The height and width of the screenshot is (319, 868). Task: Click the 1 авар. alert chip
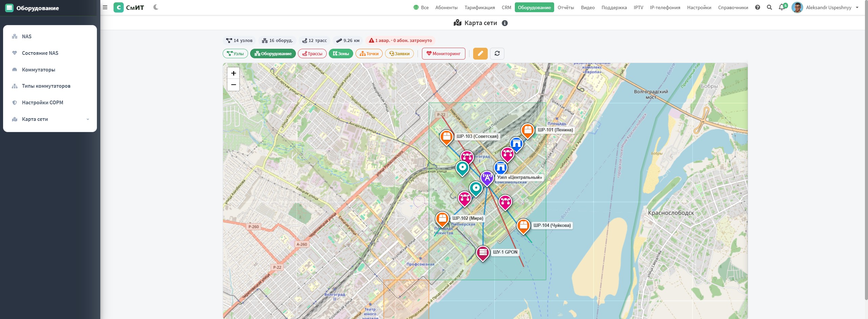[x=400, y=41]
